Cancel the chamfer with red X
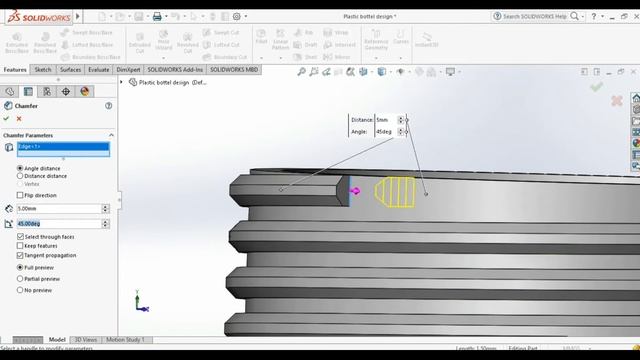Screen dimensions: 640x360 [19, 119]
